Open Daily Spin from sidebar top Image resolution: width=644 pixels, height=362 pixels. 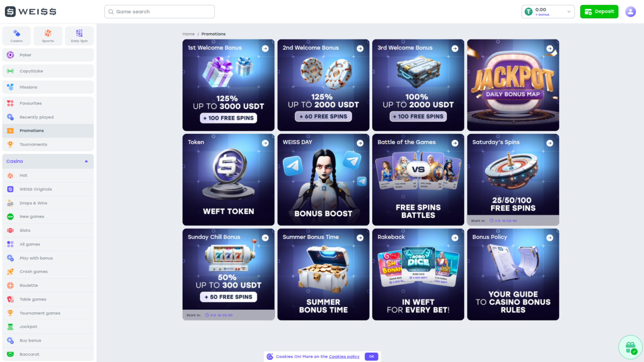(79, 36)
